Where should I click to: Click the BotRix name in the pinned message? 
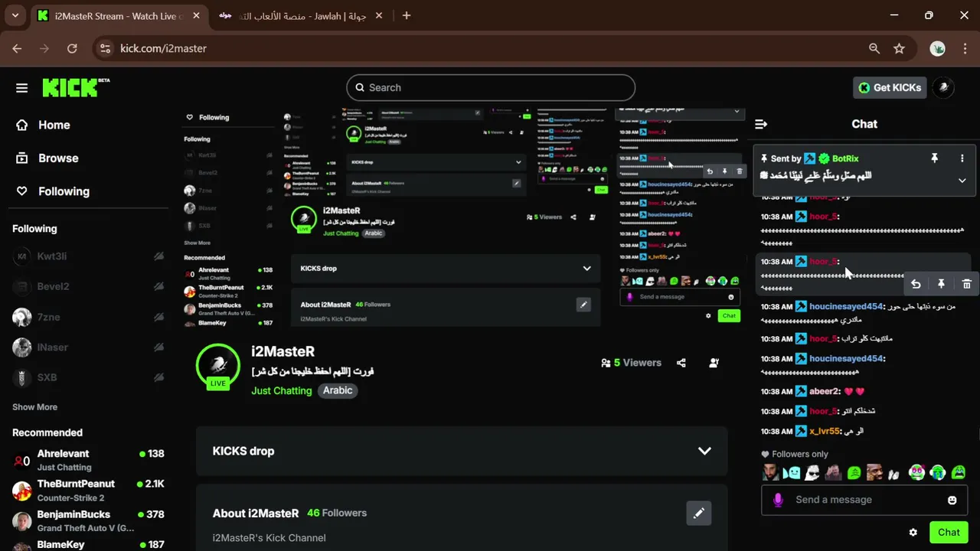coord(845,158)
